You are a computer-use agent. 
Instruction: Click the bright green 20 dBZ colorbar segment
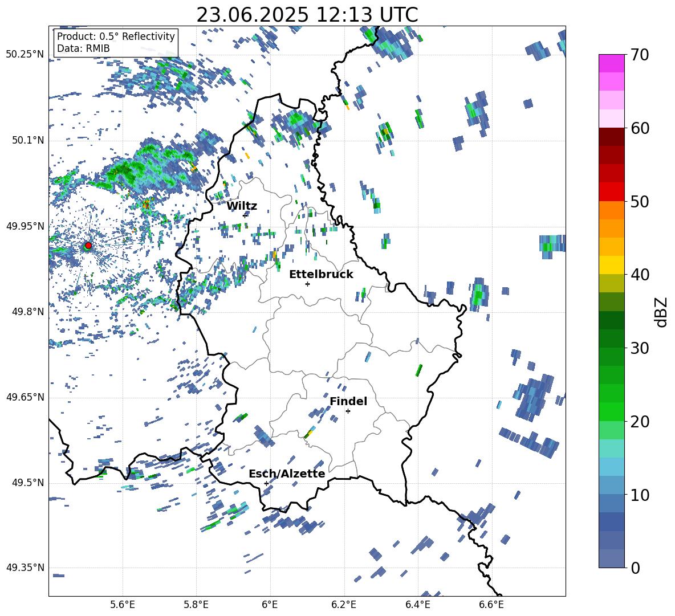(x=611, y=411)
